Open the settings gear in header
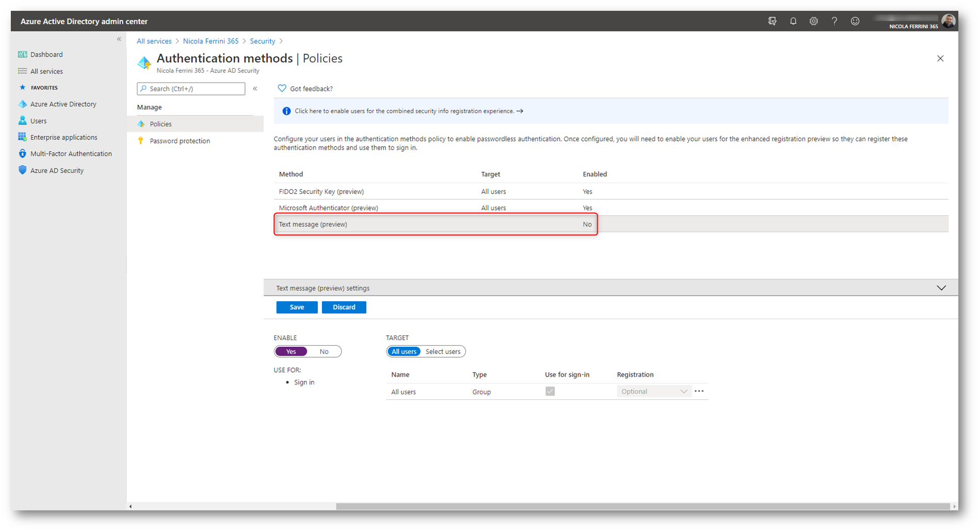980x532 pixels. (813, 21)
